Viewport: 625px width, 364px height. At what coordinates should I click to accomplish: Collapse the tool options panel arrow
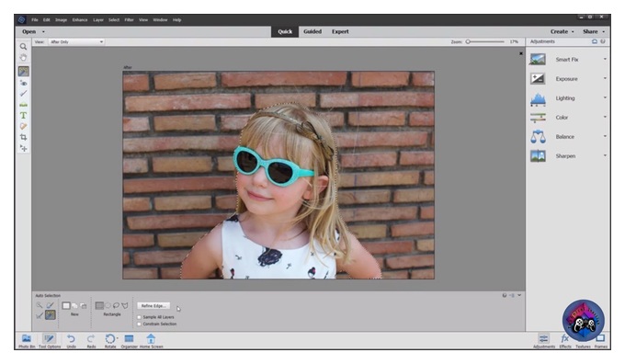coord(519,295)
